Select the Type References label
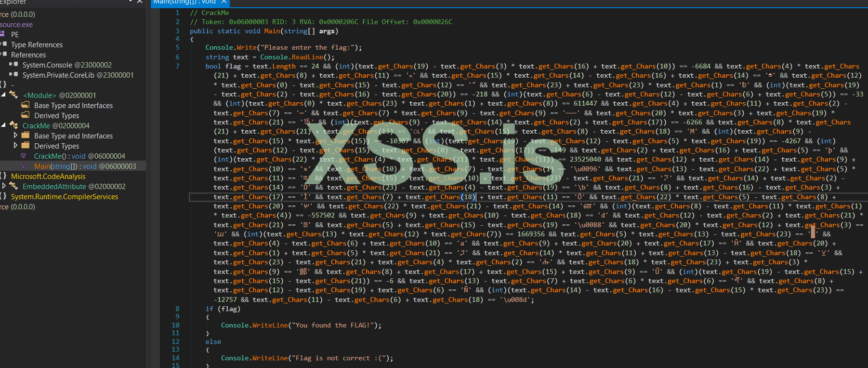 pyautogui.click(x=37, y=45)
